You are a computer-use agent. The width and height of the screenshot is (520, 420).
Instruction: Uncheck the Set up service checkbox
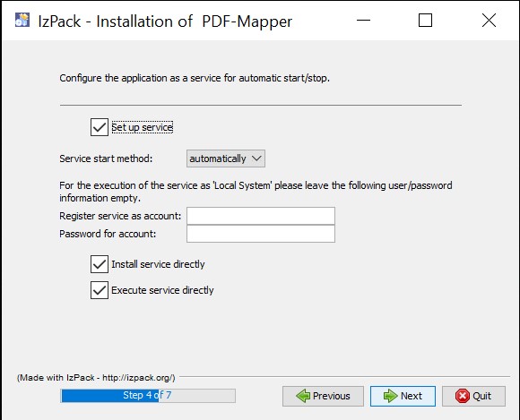point(100,127)
